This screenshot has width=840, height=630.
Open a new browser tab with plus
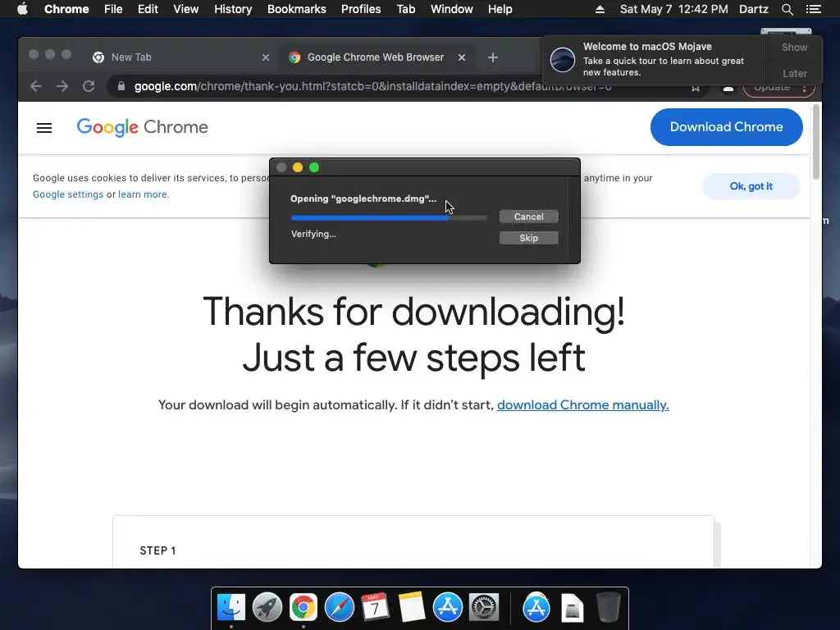(x=493, y=57)
